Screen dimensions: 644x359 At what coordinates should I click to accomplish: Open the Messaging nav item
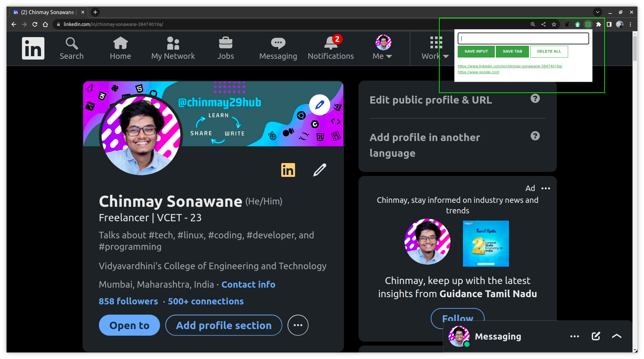click(278, 48)
